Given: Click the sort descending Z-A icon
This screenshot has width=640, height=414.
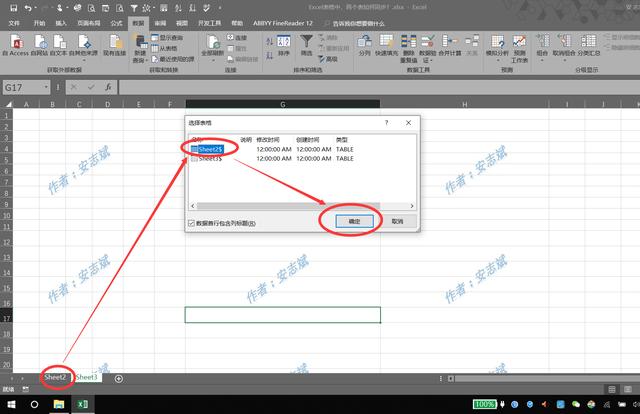Looking at the screenshot, I should (269, 55).
